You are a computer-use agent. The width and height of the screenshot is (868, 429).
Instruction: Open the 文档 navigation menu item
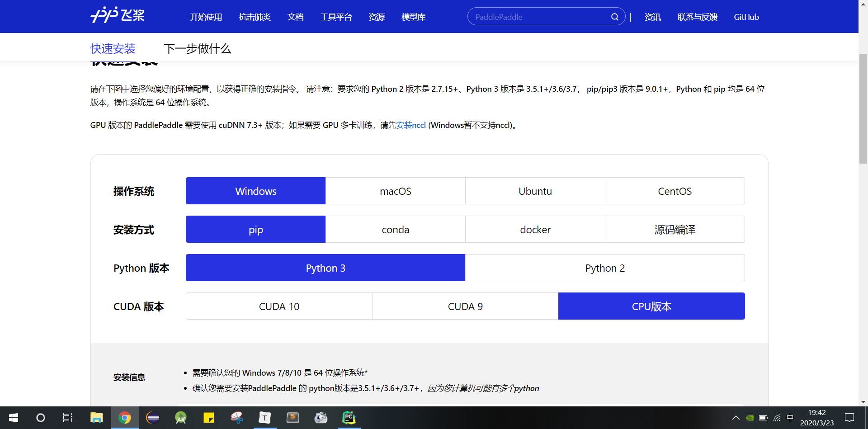coord(296,17)
